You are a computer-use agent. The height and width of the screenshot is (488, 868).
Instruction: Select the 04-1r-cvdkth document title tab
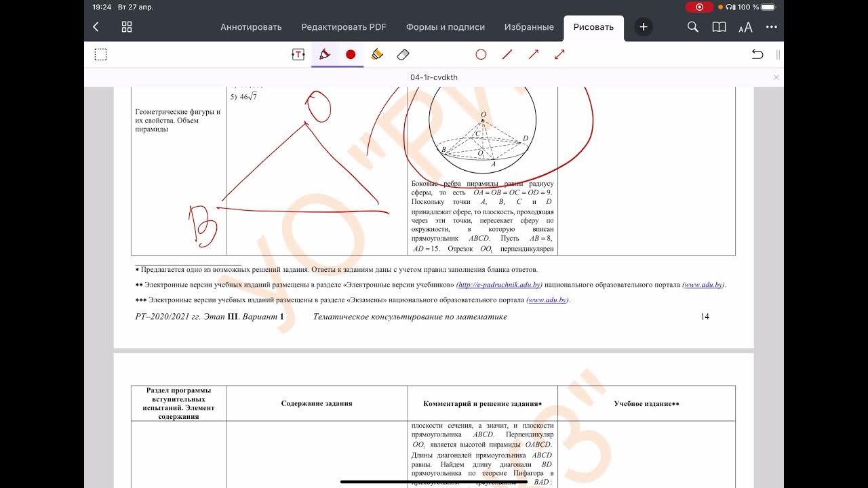click(x=434, y=77)
